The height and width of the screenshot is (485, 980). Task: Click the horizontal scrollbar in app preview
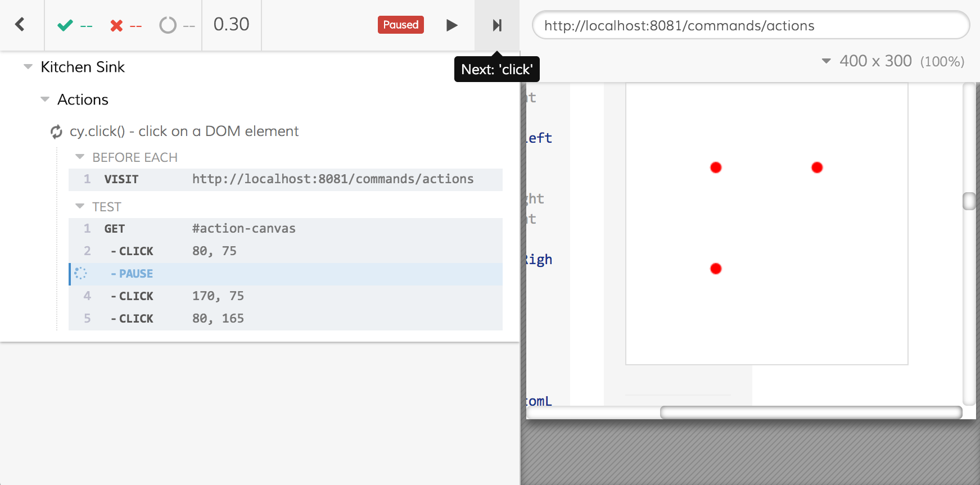810,413
